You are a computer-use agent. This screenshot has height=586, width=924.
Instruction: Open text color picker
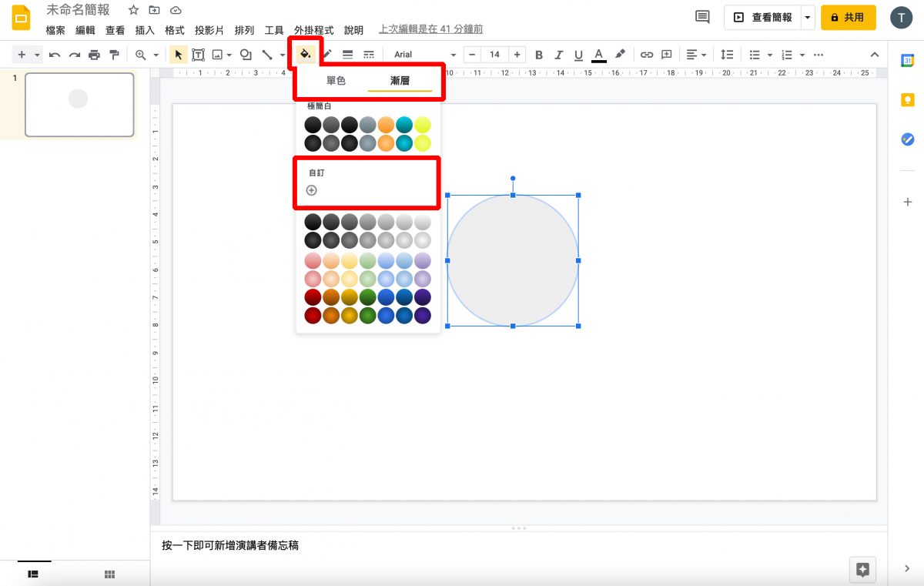coord(599,55)
